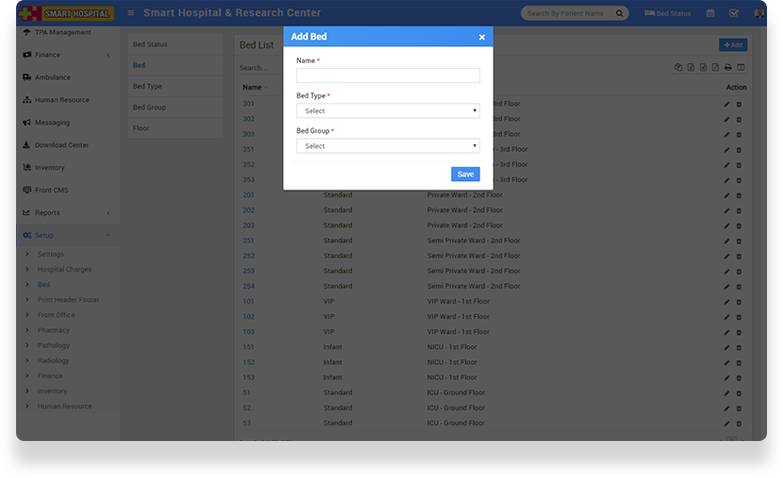Open Pharmacy under Setup menu
The width and height of the screenshot is (783, 478).
click(x=54, y=330)
